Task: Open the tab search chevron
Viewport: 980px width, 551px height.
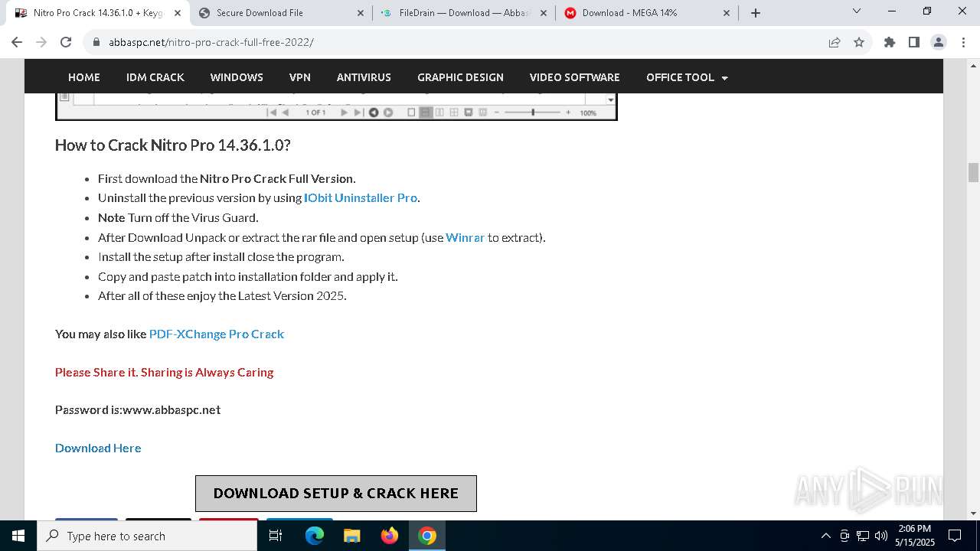Action: 857,11
